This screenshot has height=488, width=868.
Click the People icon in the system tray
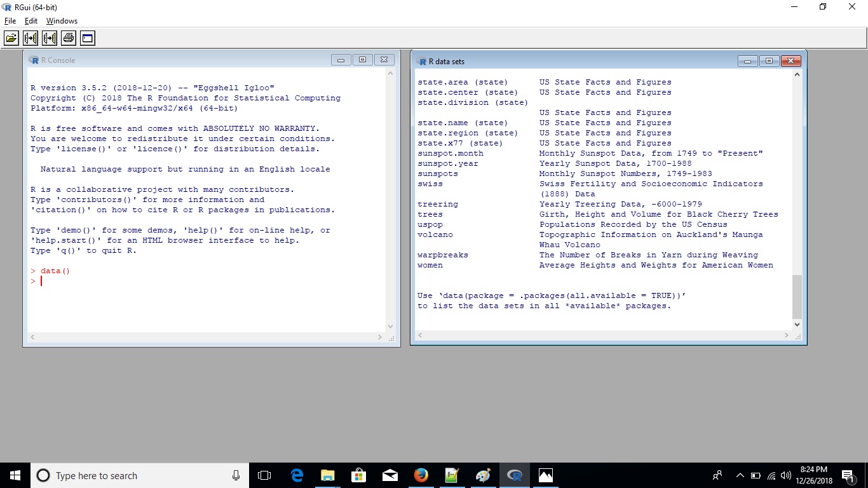pyautogui.click(x=717, y=475)
